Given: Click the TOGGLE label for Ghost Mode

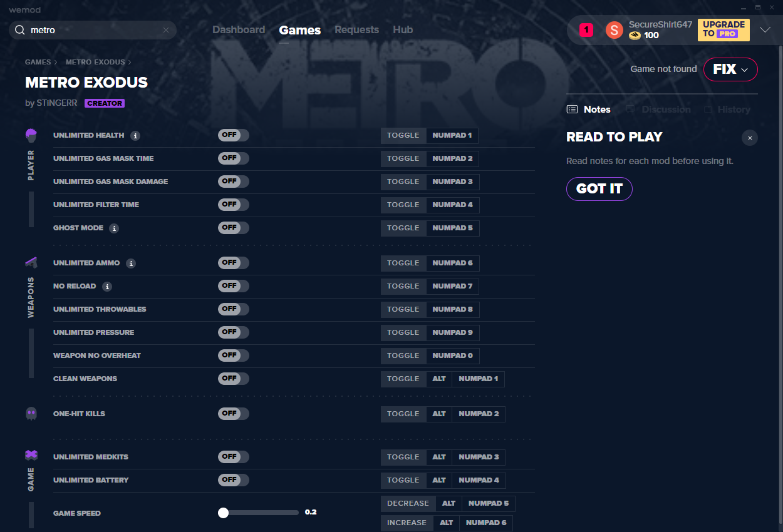Looking at the screenshot, I should [x=403, y=228].
